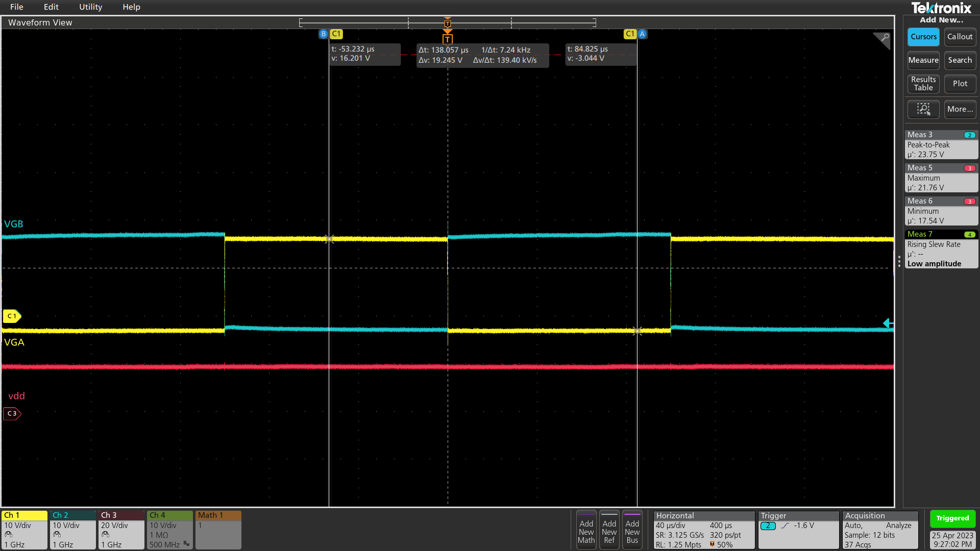980x551 pixels.
Task: Select Add New Ref
Action: tap(609, 530)
